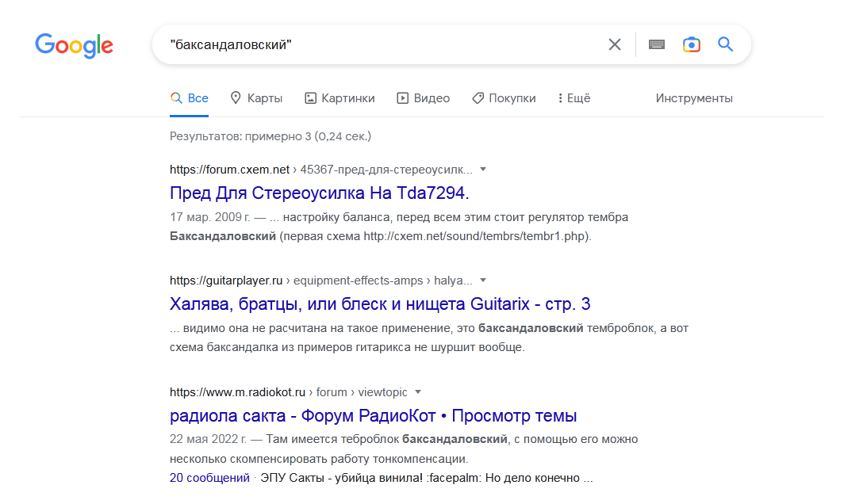
Task: Expand dropdown arrow next to forum.cxem.net URL
Action: [x=483, y=170]
